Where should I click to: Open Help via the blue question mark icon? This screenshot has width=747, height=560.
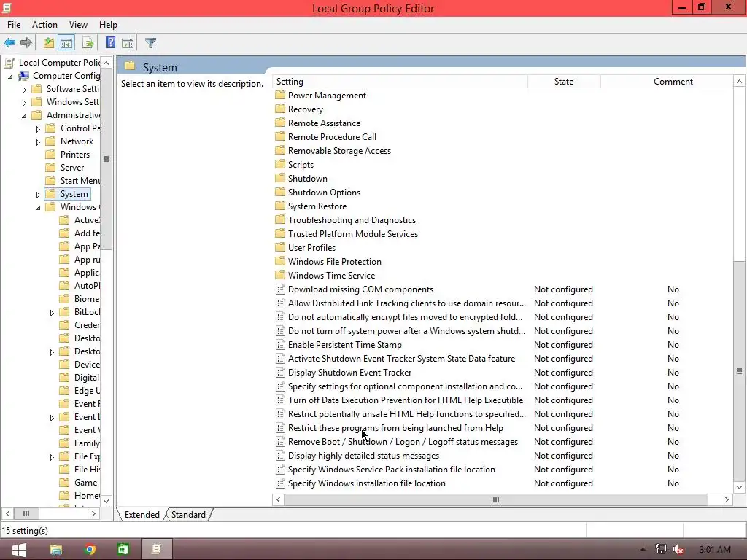click(110, 43)
